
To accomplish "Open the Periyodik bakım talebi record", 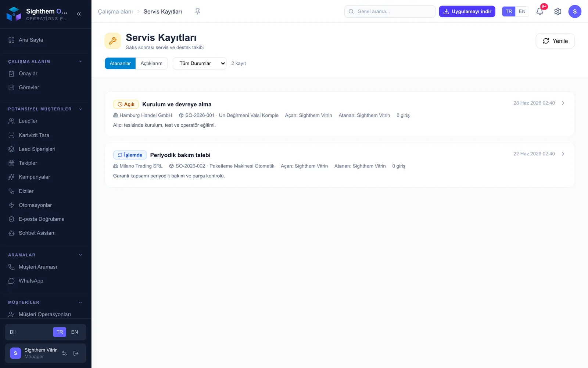I will pyautogui.click(x=340, y=165).
